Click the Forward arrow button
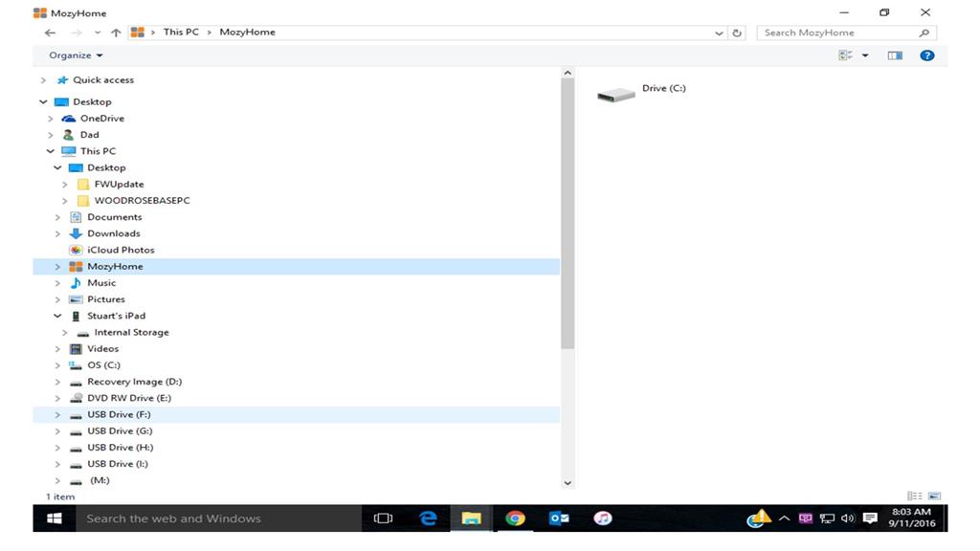 (x=77, y=33)
